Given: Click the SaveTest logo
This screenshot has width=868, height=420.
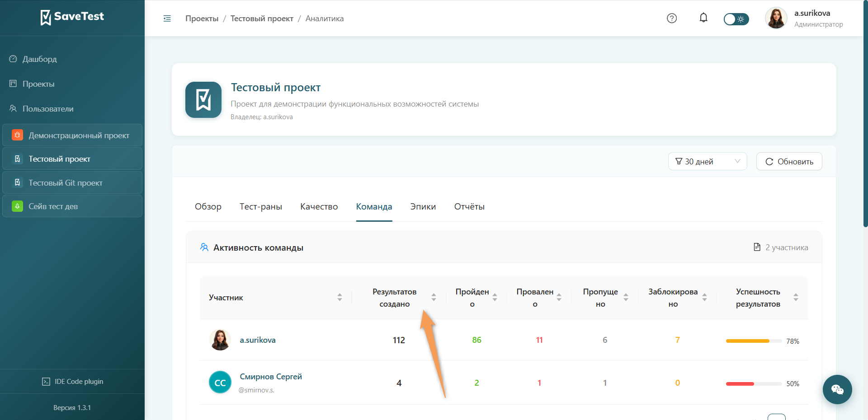Looking at the screenshot, I should [72, 17].
